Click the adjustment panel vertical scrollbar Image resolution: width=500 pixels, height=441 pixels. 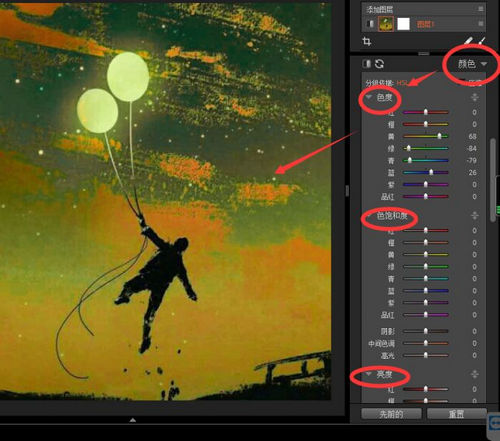pos(493,180)
